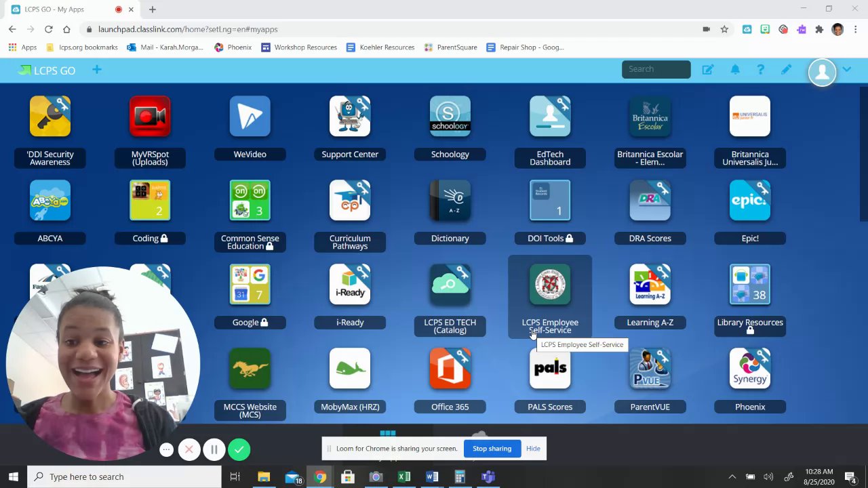Open Microsoft Teams from the taskbar

pyautogui.click(x=488, y=477)
